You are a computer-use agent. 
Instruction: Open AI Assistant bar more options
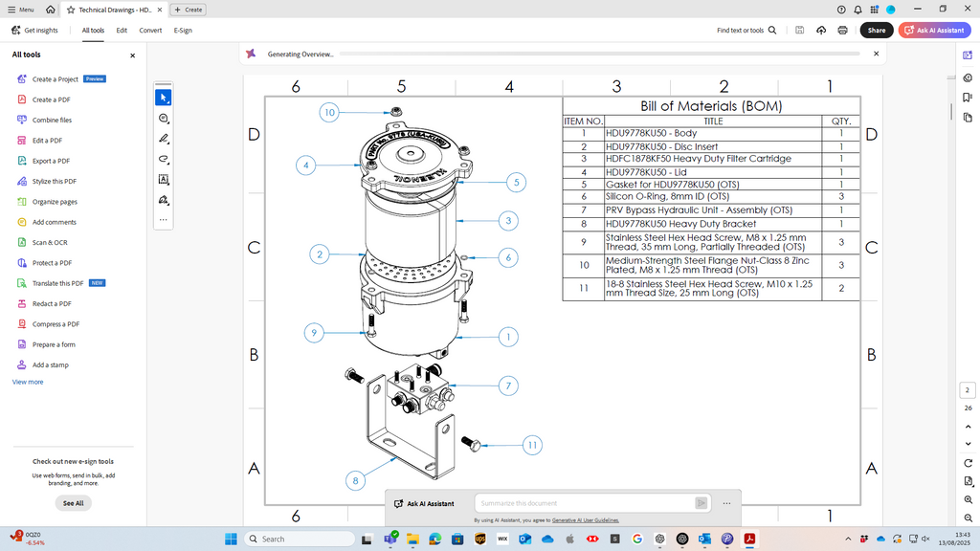[x=726, y=503]
